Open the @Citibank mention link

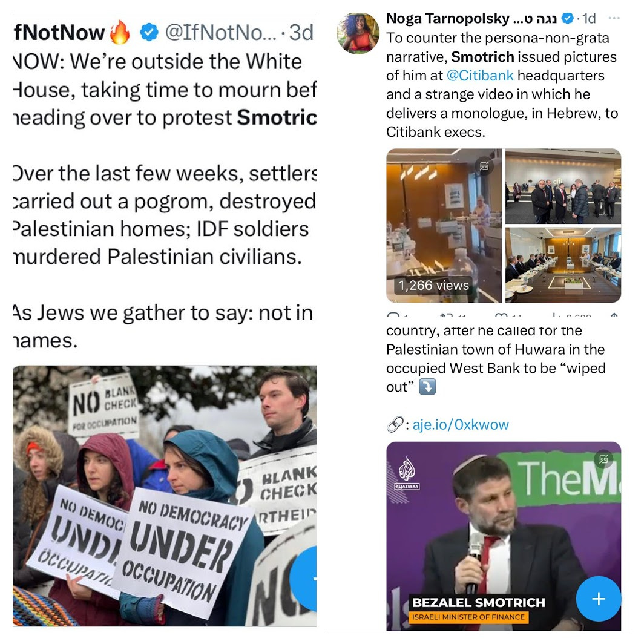click(480, 76)
